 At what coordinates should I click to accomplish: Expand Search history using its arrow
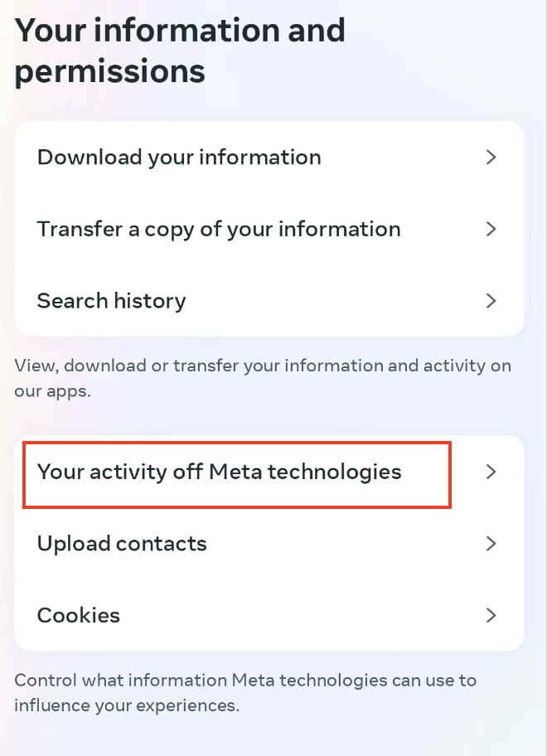(x=491, y=301)
